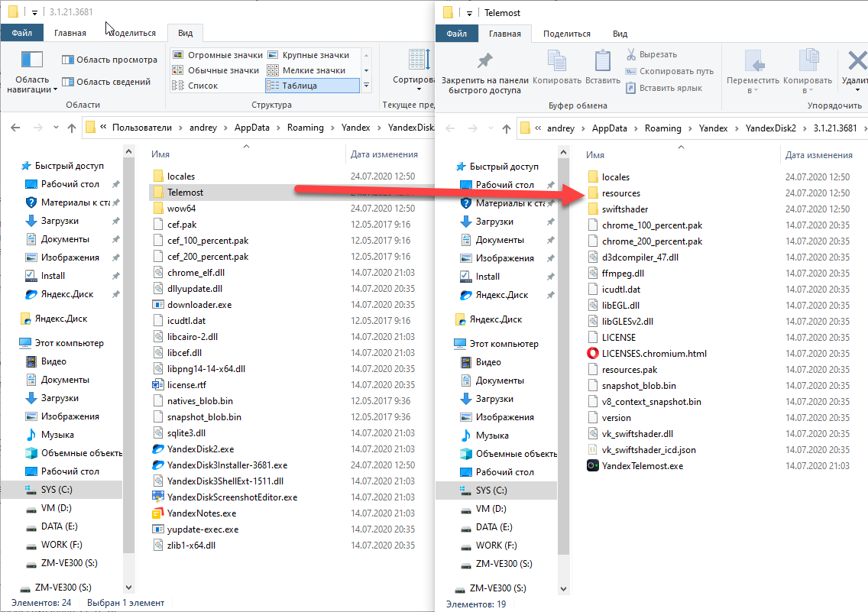Expand the layout gallery more arrow
This screenshot has width=868, height=612.
[366, 86]
